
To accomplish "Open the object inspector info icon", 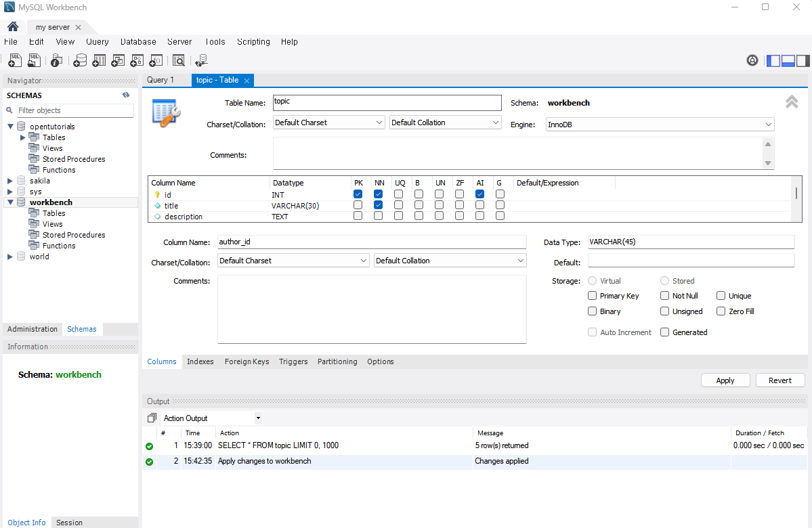I will 56,60.
